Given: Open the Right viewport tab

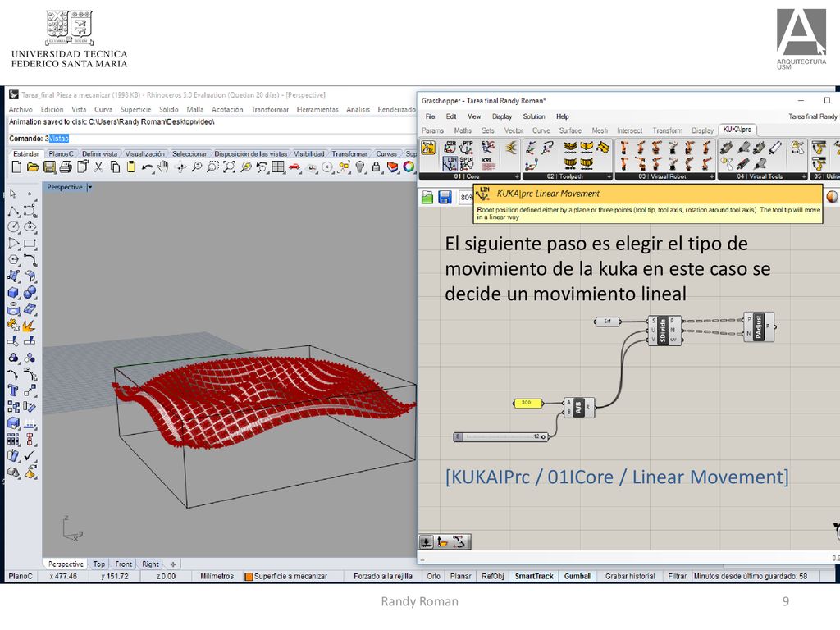Looking at the screenshot, I should pyautogui.click(x=150, y=564).
